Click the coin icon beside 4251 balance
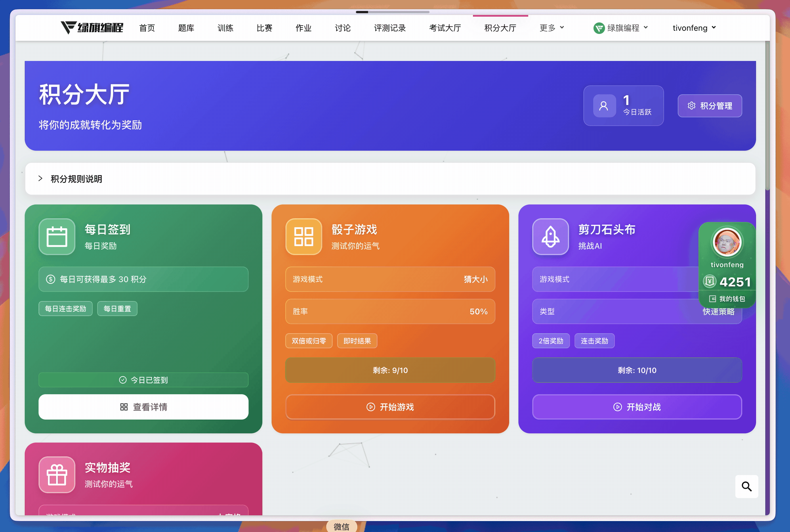 709,281
